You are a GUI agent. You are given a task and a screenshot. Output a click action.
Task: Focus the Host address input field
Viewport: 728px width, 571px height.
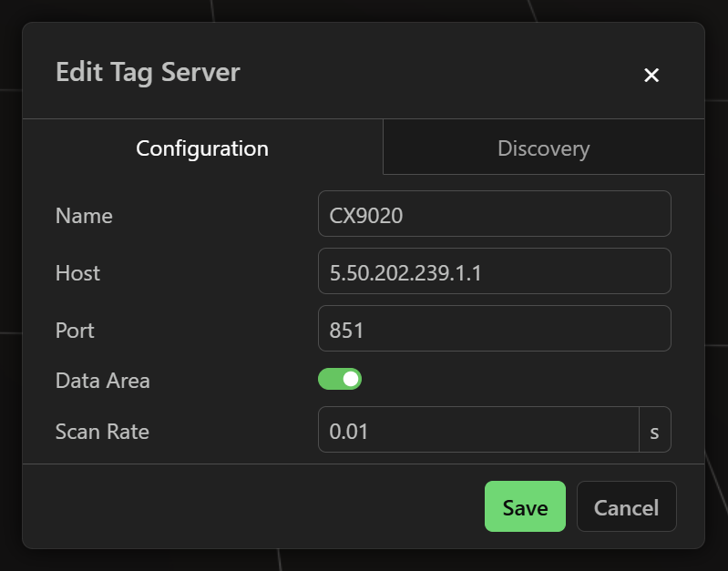[x=494, y=271]
